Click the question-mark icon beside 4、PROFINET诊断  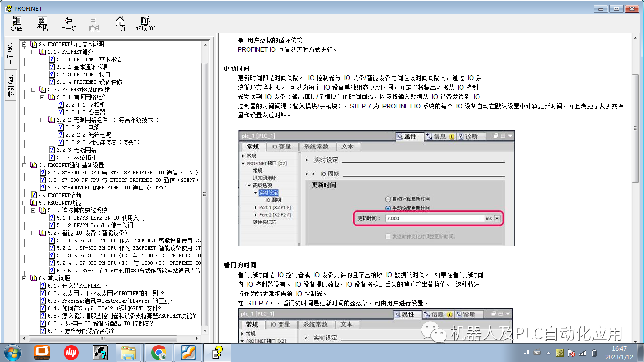pyautogui.click(x=33, y=195)
